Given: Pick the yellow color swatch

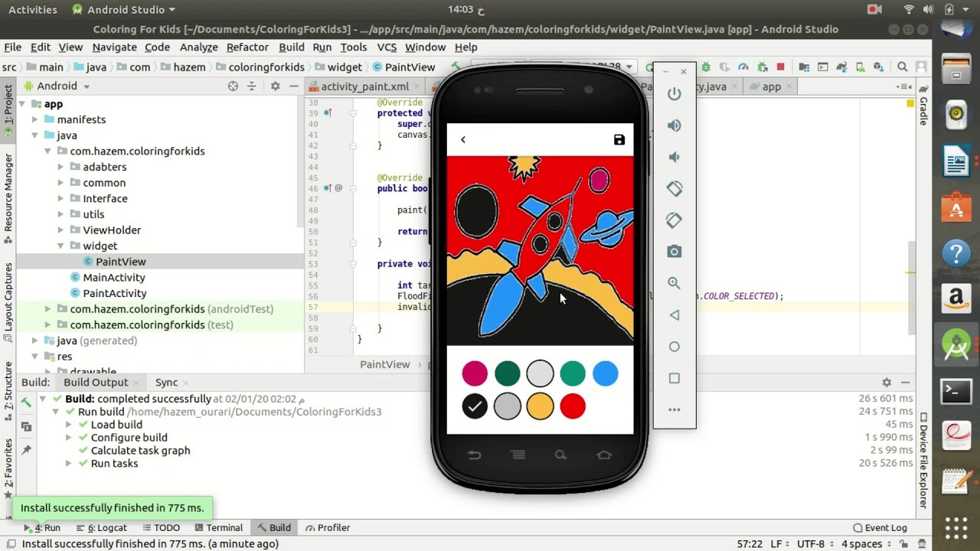Looking at the screenshot, I should 540,406.
